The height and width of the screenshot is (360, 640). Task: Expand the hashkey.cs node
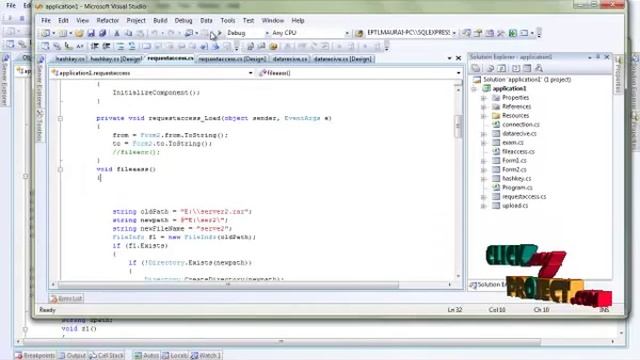click(x=484, y=179)
